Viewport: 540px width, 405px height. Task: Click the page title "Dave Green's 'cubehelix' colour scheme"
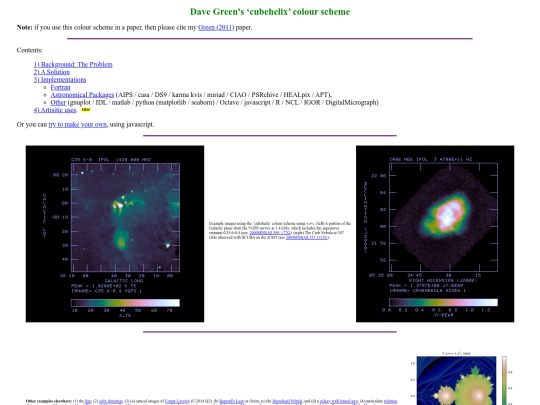pyautogui.click(x=270, y=12)
